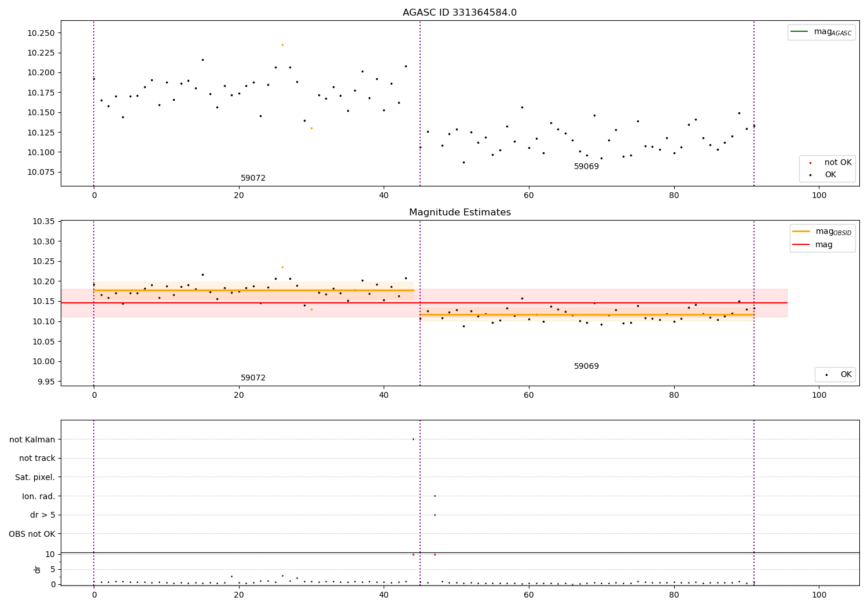Click the 10.125 y-axis tick label
This screenshot has width=868, height=608.
pyautogui.click(x=41, y=133)
